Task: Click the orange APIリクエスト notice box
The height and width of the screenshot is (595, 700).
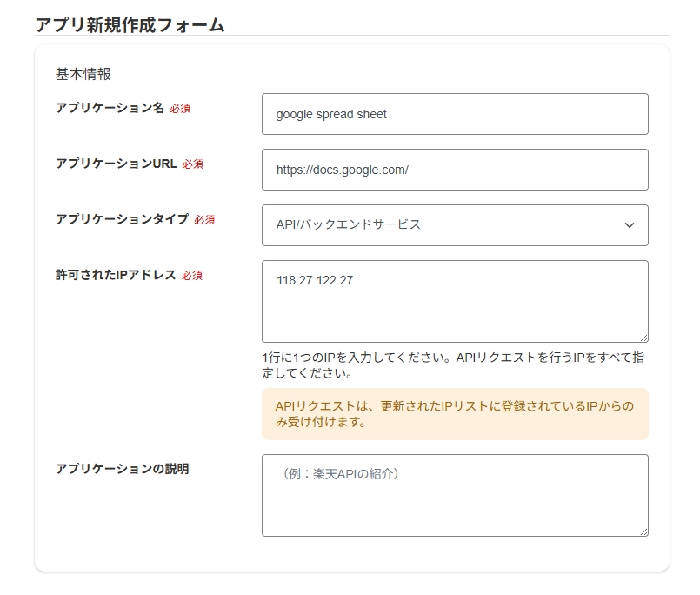Action: point(454,414)
